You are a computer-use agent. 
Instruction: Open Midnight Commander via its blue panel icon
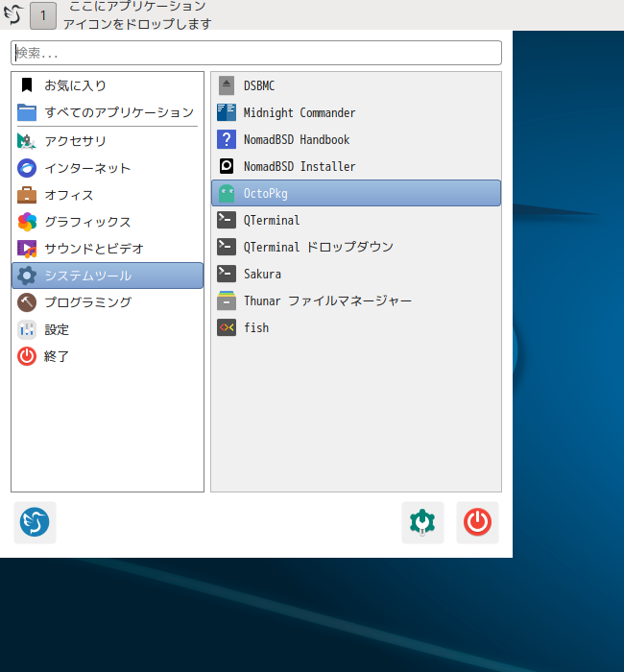227,112
